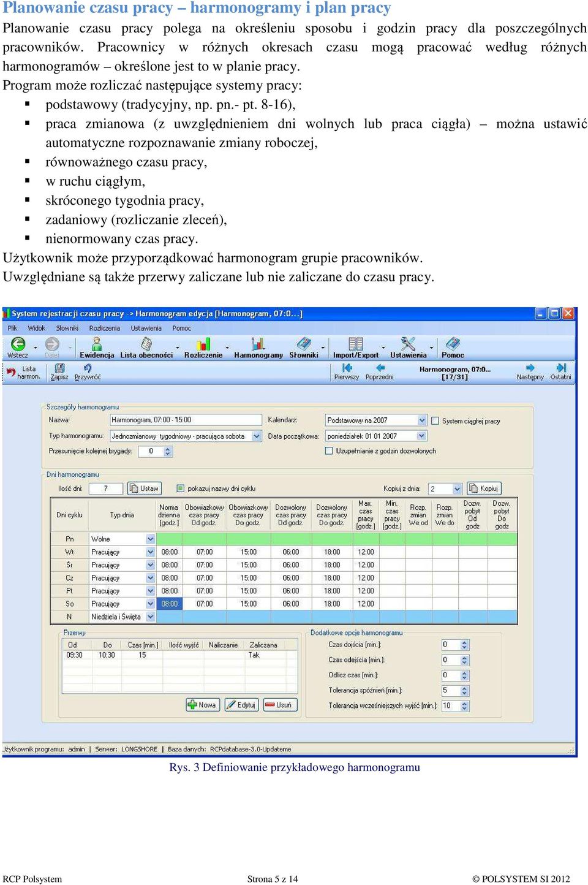This screenshot has width=588, height=885.
Task: Adjust Tolerancja wcześniejszych wyjść stepper arrows
Action: (x=464, y=706)
